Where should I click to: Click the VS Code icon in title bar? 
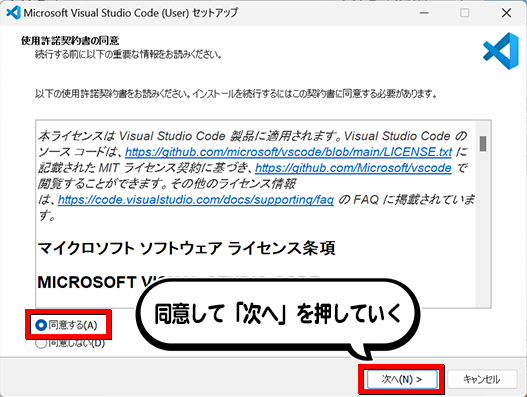coord(13,13)
